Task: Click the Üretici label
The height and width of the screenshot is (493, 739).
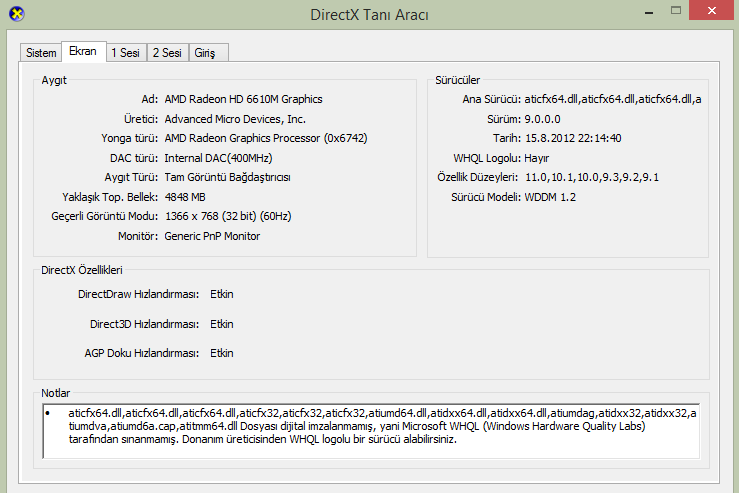Action: (x=141, y=119)
